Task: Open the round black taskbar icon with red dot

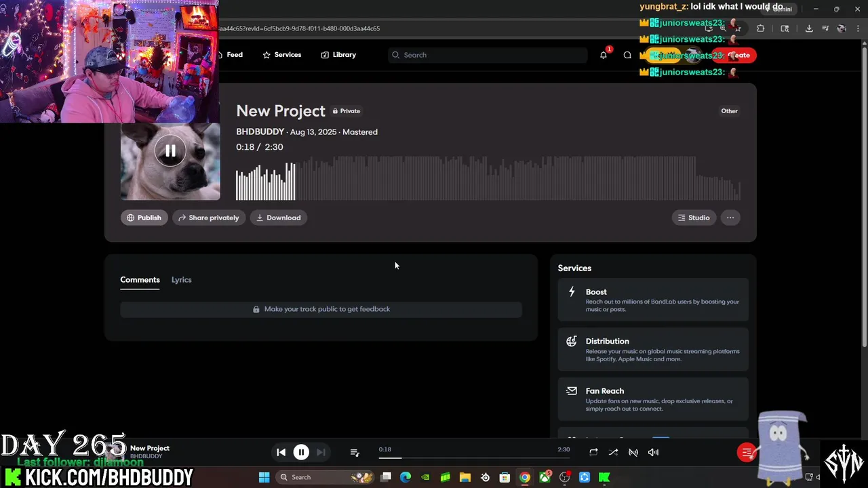Action: pos(564,477)
